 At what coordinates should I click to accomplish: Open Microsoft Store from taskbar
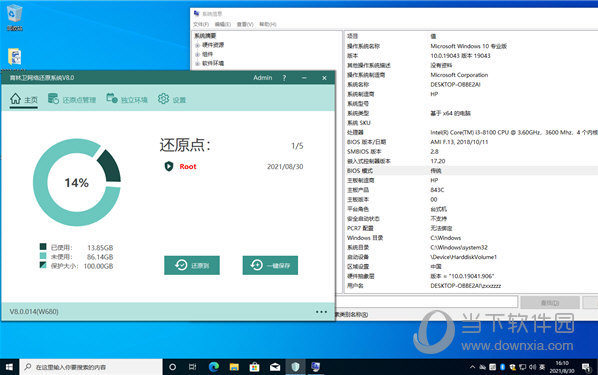[254, 367]
